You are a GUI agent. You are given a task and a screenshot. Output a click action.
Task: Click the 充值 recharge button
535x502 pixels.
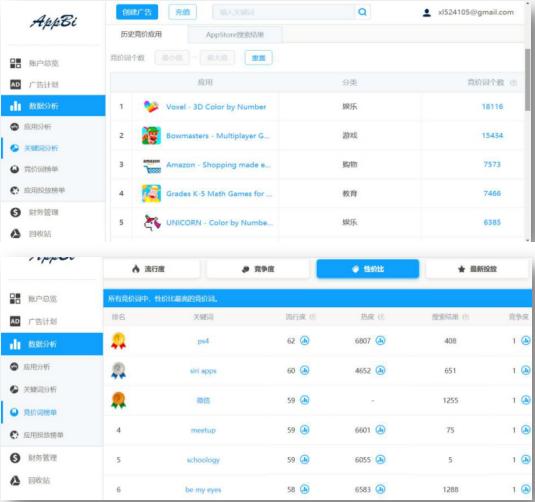tap(183, 12)
